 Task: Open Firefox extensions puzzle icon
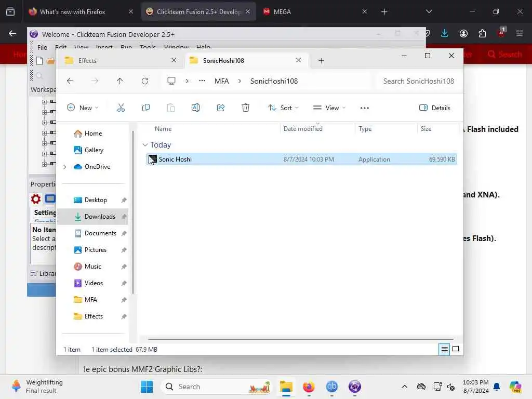click(482, 33)
